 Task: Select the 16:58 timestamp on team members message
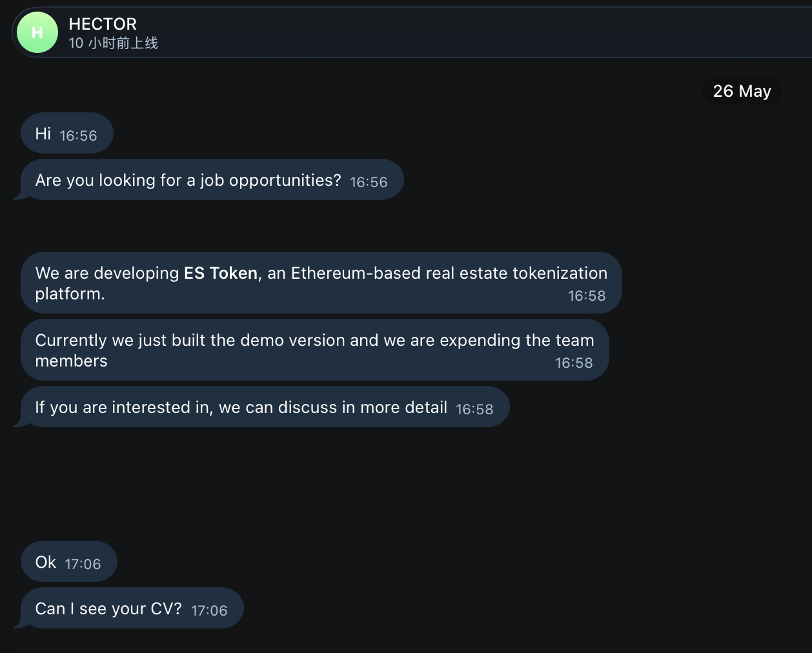pos(574,363)
